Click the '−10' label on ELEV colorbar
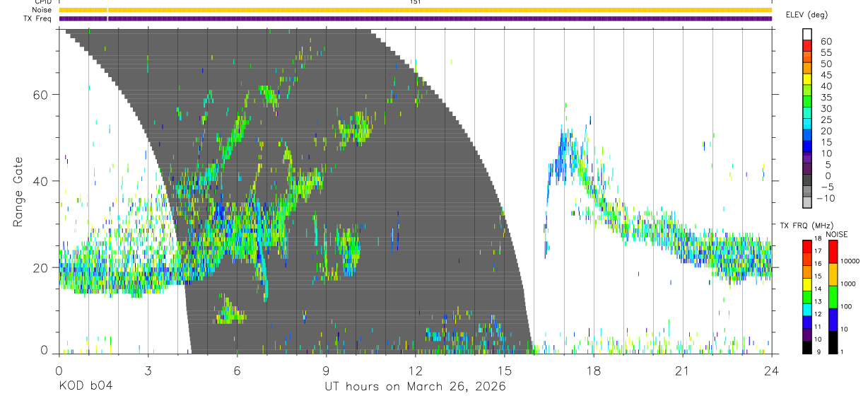This screenshot has height=401, width=868. point(825,198)
